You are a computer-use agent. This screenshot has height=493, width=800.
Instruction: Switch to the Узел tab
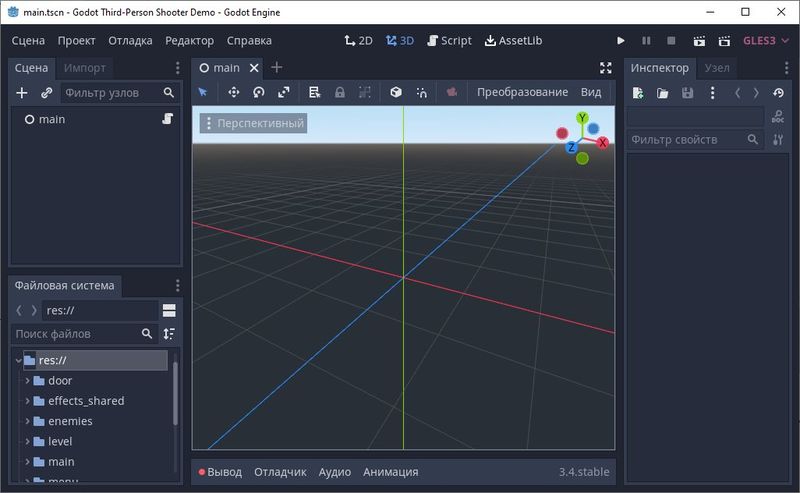coord(717,68)
